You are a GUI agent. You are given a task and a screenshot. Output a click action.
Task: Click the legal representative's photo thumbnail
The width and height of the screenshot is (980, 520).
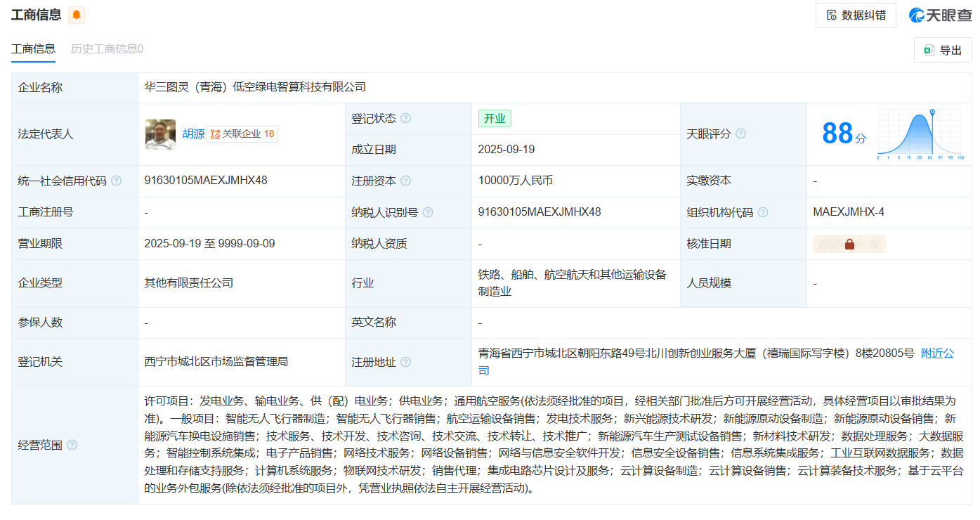point(160,134)
